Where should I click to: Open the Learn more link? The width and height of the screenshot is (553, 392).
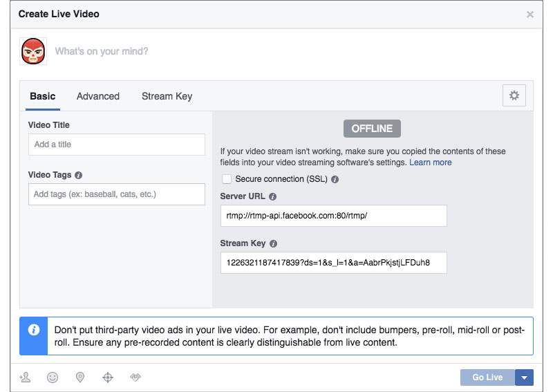(x=430, y=162)
